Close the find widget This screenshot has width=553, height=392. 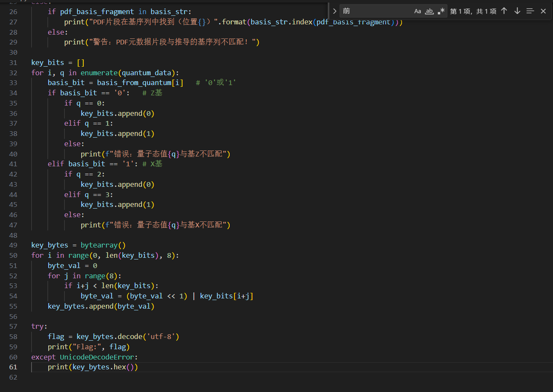(543, 11)
